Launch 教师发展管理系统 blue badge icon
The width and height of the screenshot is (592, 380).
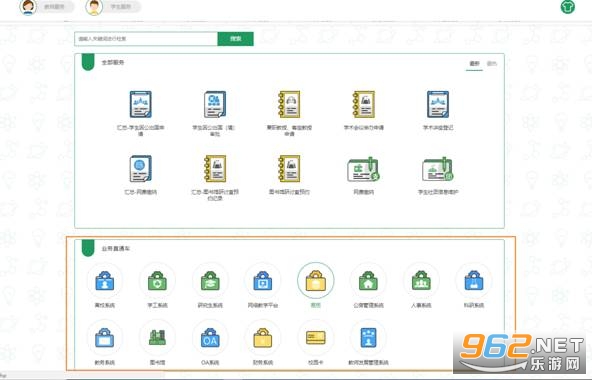click(x=368, y=338)
